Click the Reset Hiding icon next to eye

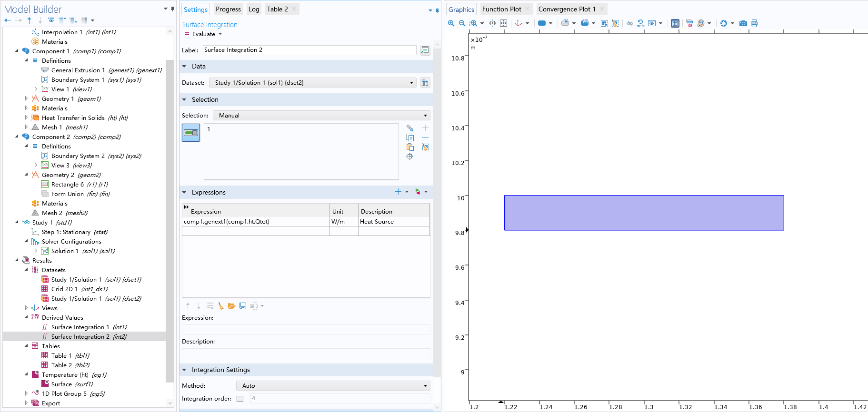coord(640,23)
